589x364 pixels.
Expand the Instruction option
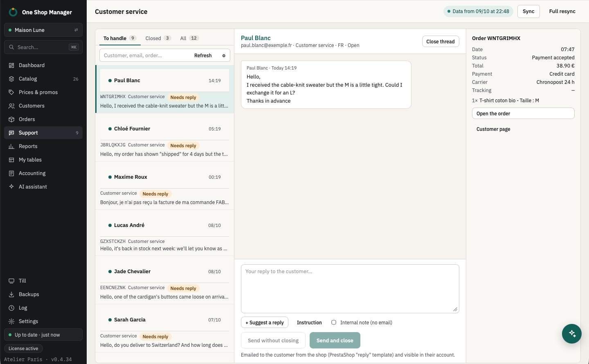point(309,323)
